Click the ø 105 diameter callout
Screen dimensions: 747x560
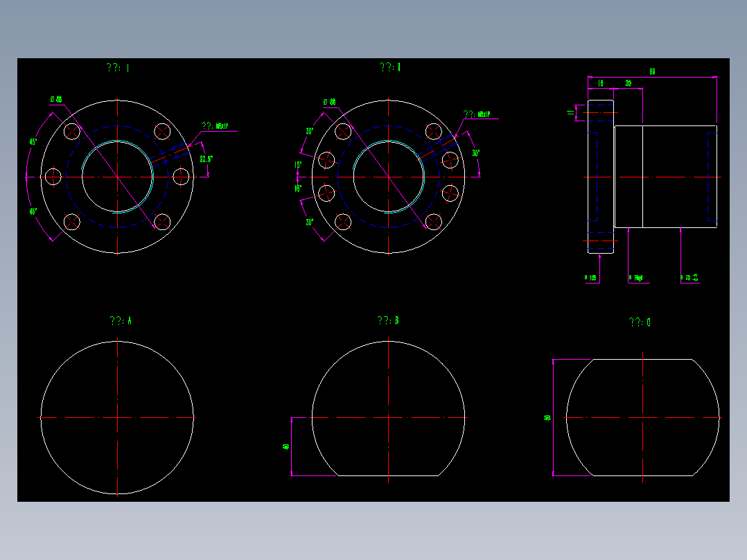(590, 277)
